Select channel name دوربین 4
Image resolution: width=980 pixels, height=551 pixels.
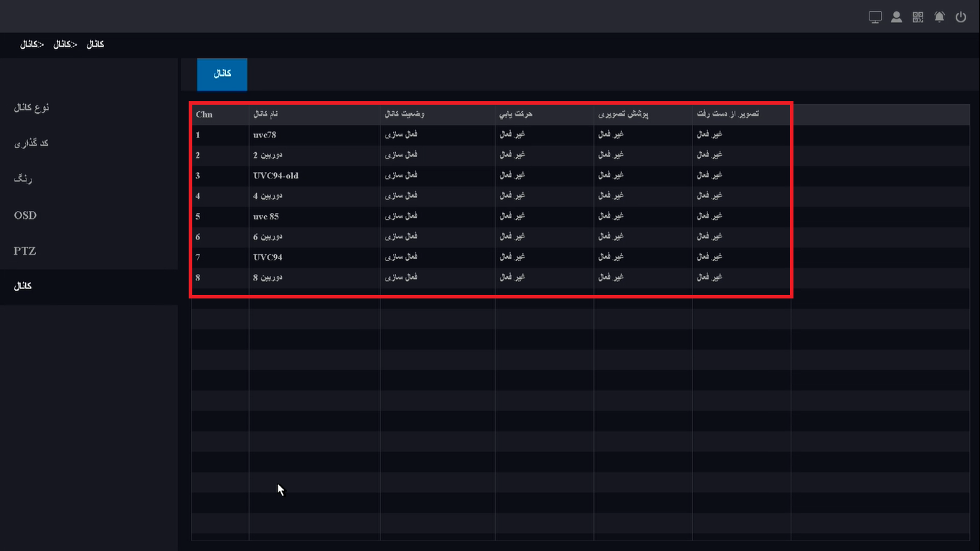click(x=268, y=196)
